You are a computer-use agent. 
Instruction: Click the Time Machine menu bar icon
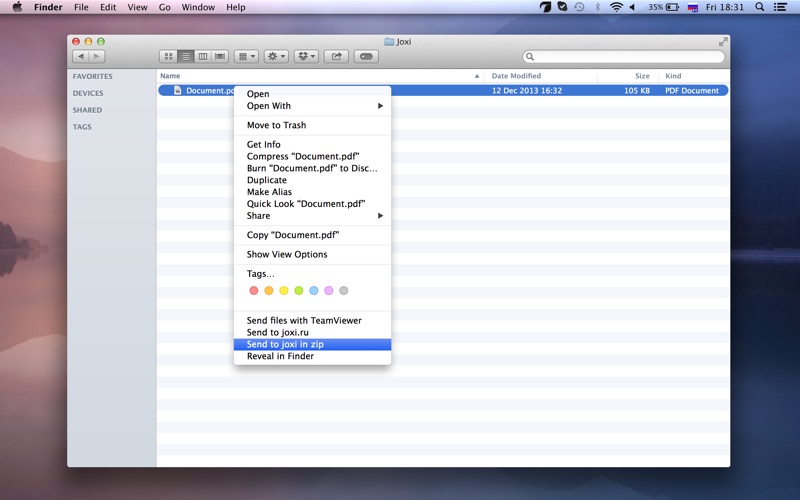pos(579,7)
